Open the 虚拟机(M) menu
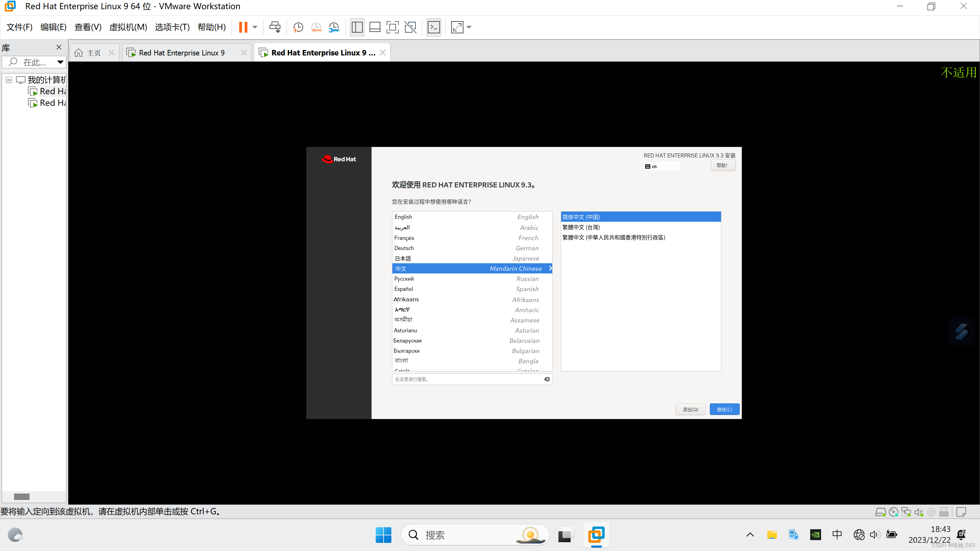 tap(128, 27)
